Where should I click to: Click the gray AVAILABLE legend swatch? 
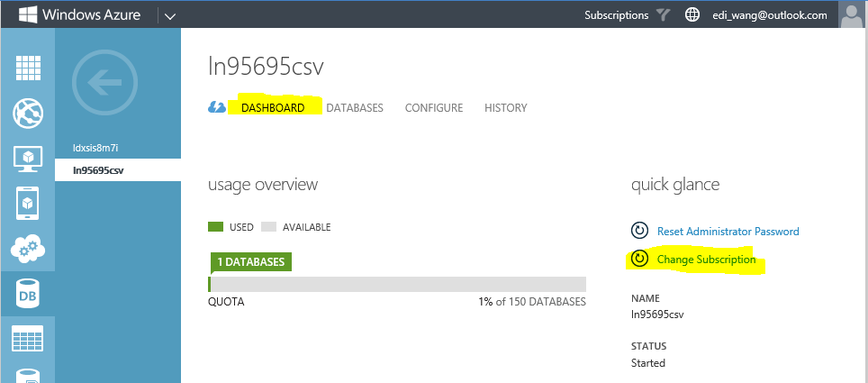point(268,227)
